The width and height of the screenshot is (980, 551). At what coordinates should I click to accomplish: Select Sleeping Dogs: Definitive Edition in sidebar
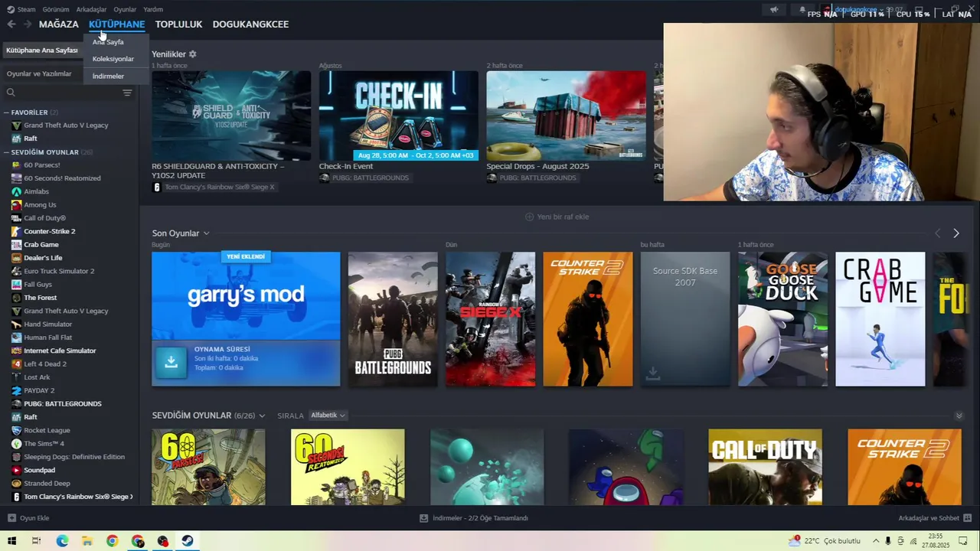point(74,457)
